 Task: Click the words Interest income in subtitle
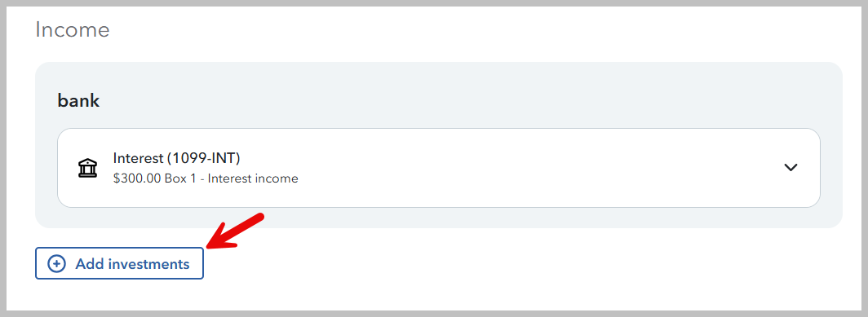[253, 178]
